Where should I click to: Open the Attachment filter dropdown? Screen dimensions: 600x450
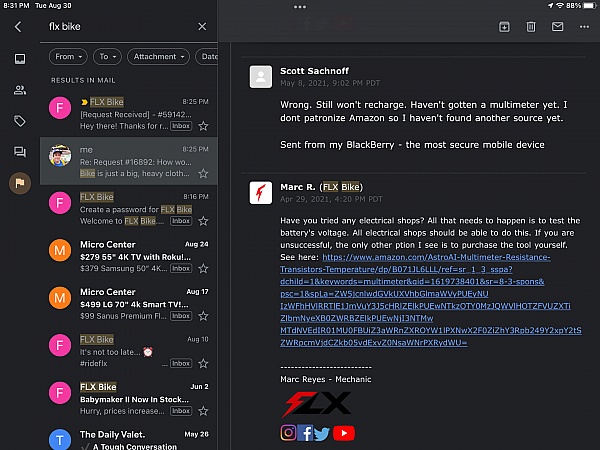click(158, 57)
